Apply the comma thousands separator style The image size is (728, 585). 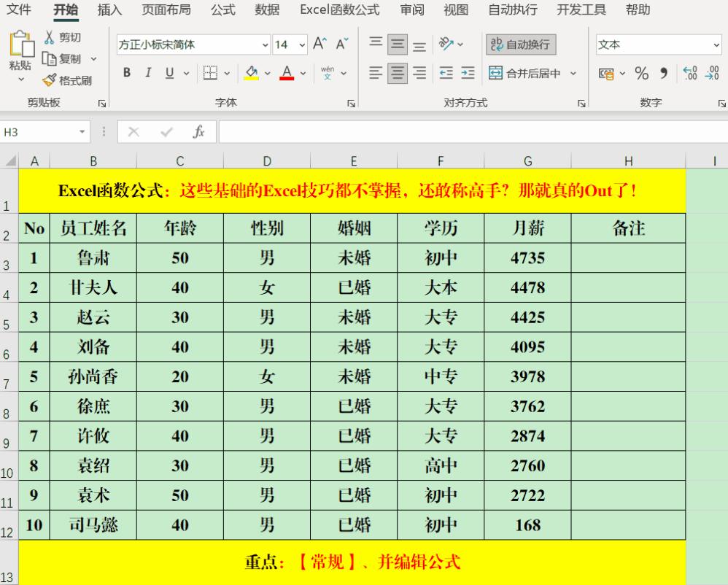coord(665,74)
